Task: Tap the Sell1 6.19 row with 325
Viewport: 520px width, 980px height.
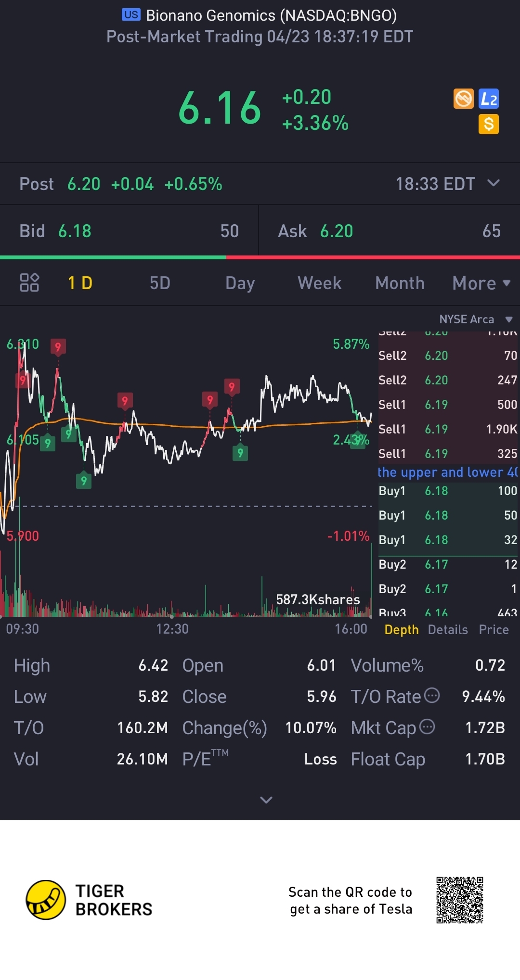Action: click(x=448, y=454)
